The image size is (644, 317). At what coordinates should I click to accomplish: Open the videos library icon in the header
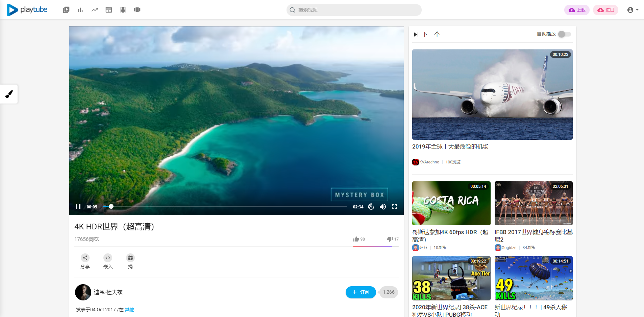point(66,10)
